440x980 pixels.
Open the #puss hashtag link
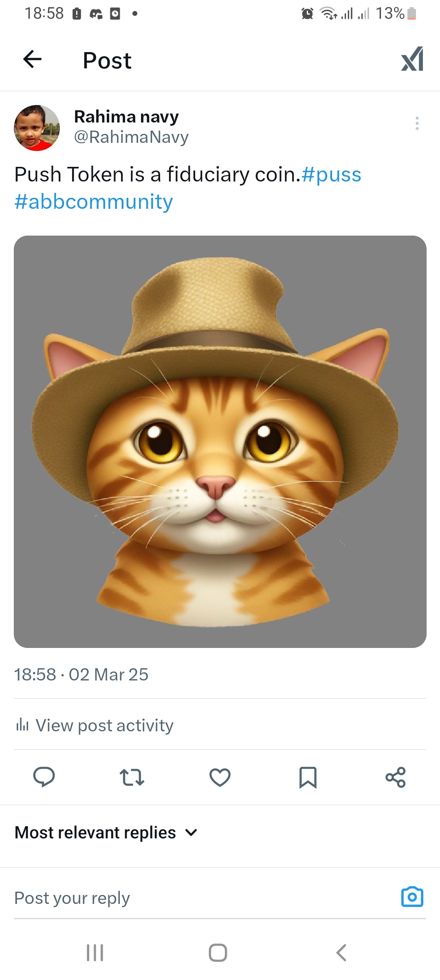tap(331, 175)
